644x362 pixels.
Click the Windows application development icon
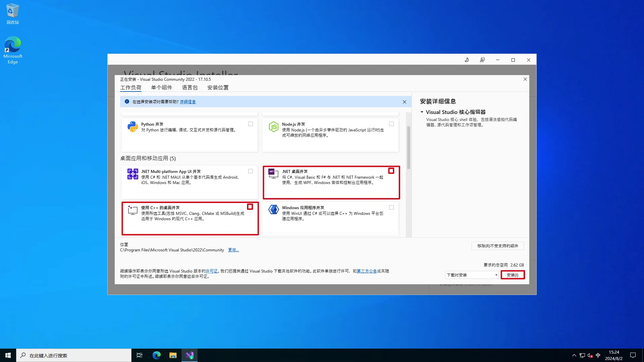(273, 209)
